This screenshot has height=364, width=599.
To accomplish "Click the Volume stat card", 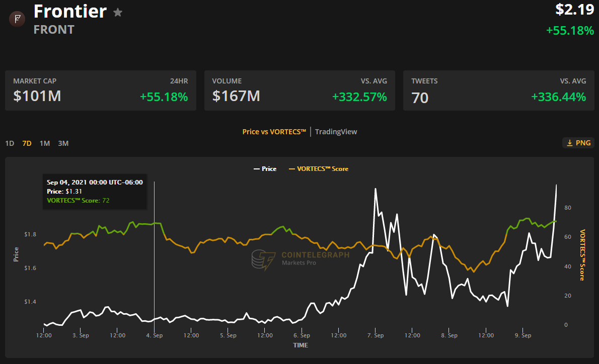I will [299, 90].
